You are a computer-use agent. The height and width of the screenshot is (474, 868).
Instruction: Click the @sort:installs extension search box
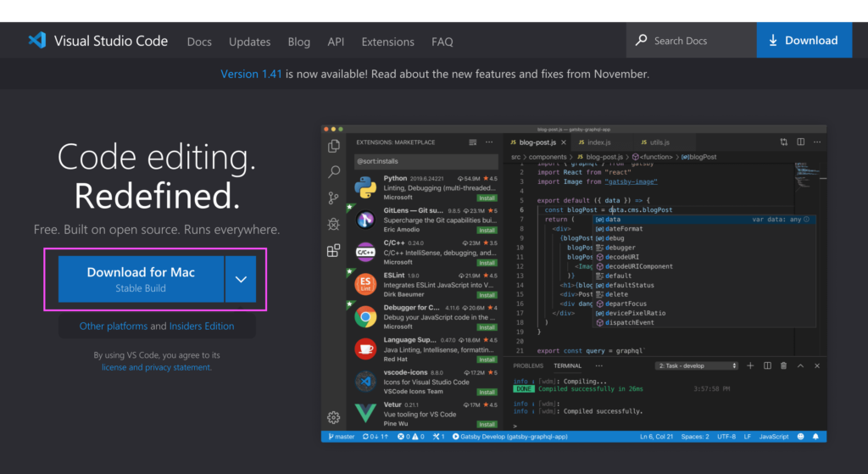[426, 161]
